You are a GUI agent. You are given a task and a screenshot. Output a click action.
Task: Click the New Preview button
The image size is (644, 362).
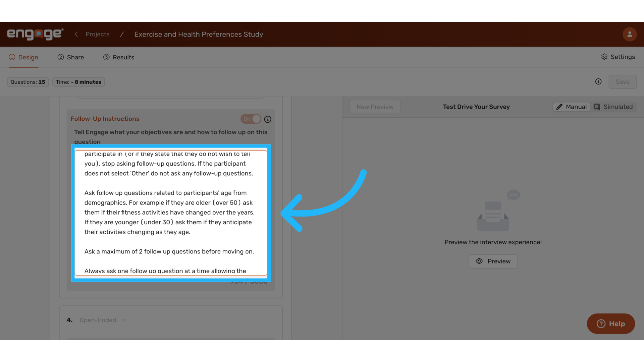[x=375, y=107]
